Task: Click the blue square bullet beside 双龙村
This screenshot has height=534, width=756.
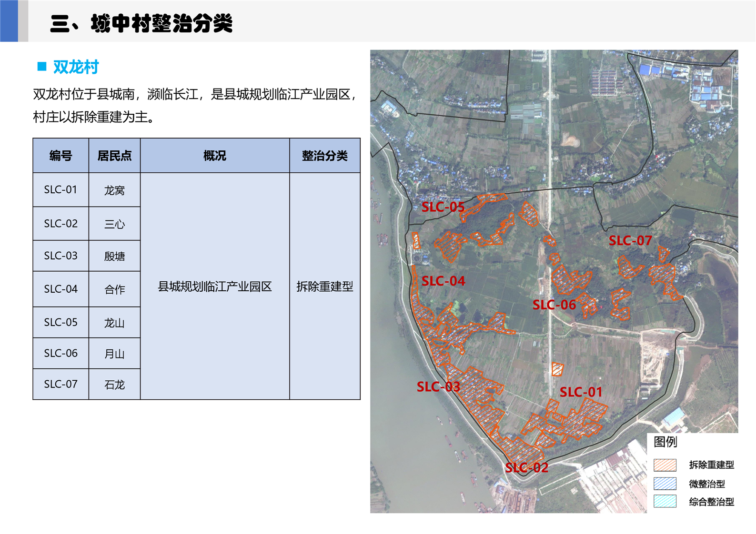Action: (x=42, y=66)
